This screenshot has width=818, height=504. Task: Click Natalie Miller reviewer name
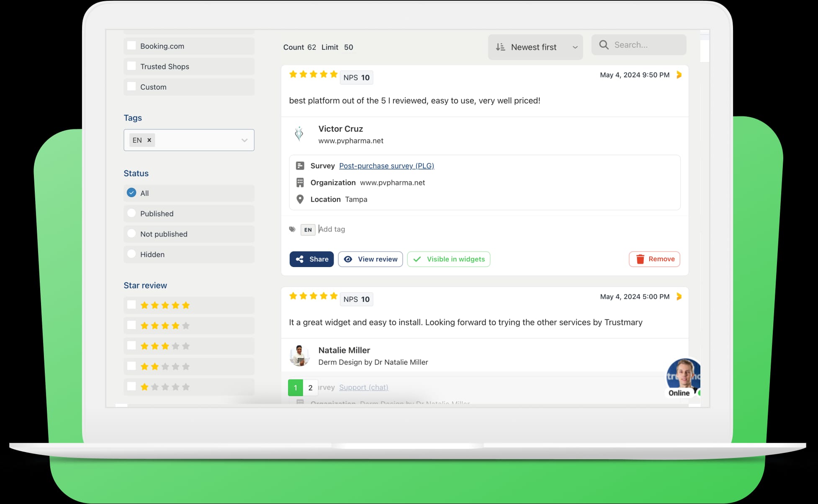(344, 350)
